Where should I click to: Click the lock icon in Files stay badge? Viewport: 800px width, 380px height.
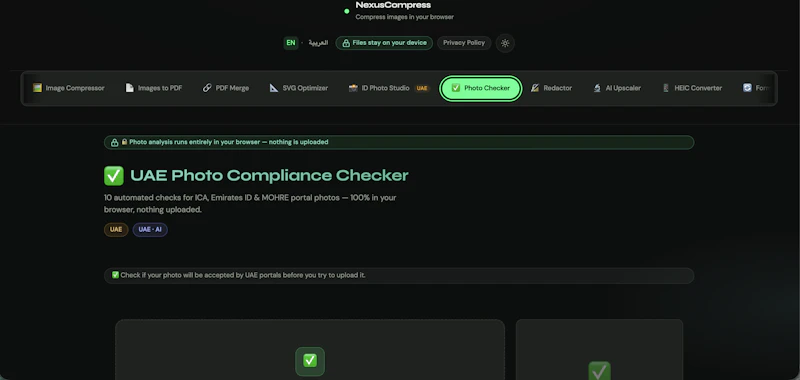pyautogui.click(x=346, y=43)
